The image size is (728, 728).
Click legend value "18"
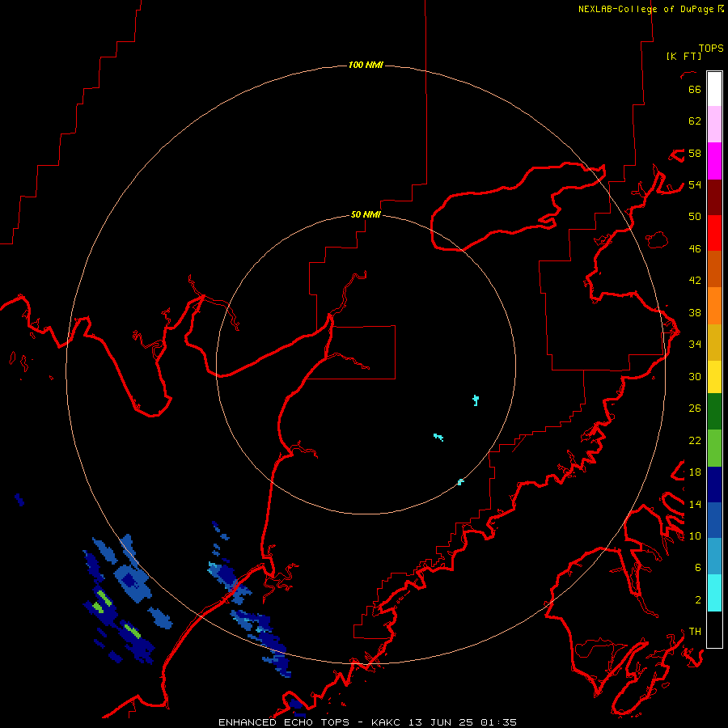click(x=695, y=472)
